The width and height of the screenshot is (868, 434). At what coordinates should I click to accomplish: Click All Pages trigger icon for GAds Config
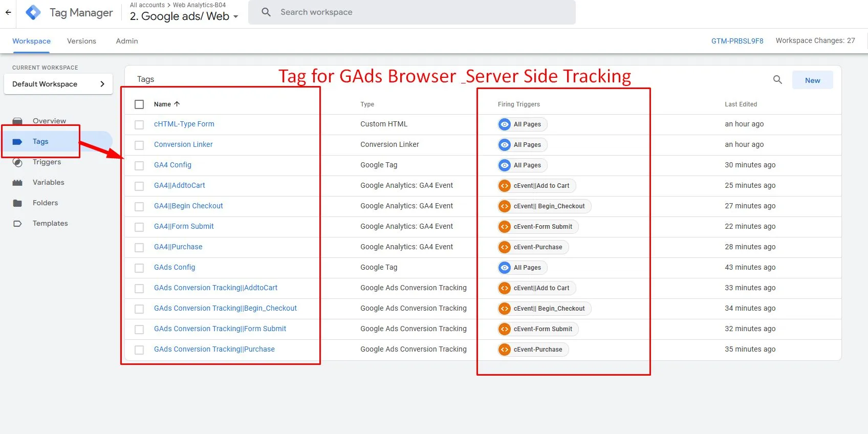click(505, 268)
